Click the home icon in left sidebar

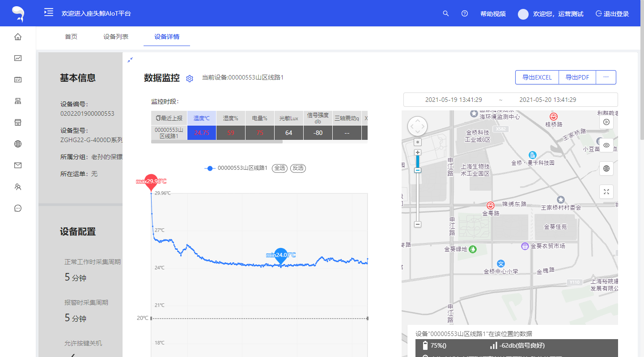(18, 37)
